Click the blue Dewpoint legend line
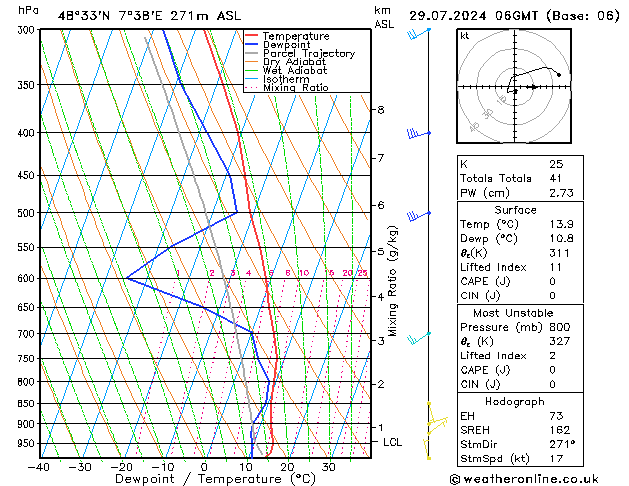629x486 pixels. [x=251, y=45]
